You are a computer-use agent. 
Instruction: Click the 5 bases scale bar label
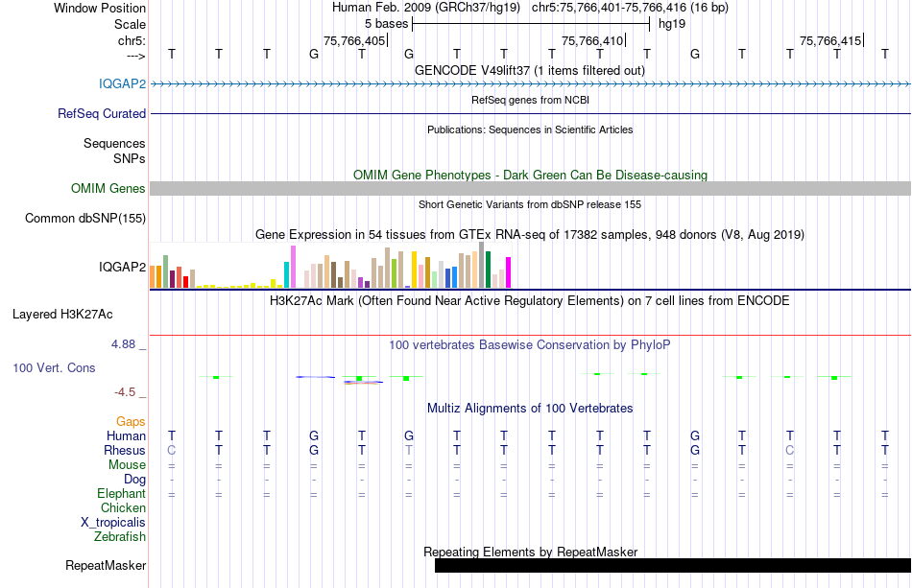[x=386, y=24]
